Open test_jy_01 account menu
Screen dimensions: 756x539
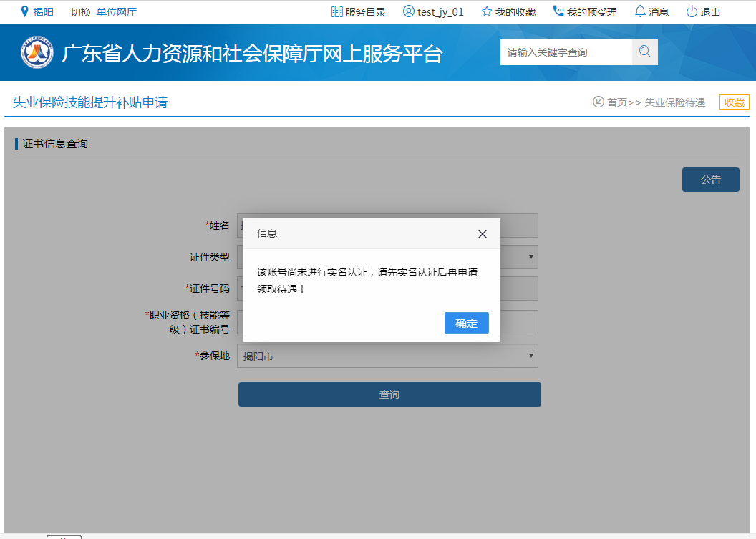click(440, 12)
